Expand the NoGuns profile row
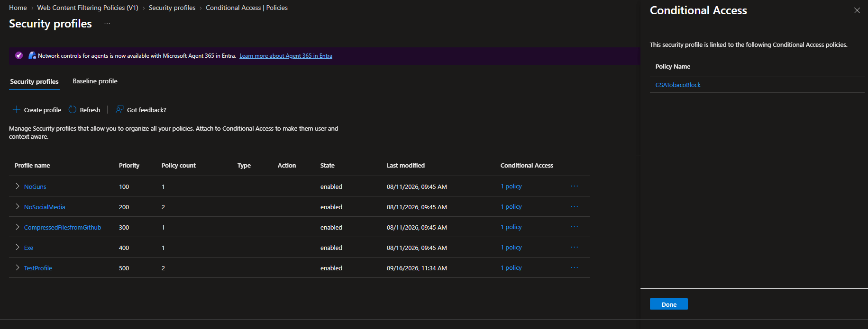 click(x=18, y=187)
